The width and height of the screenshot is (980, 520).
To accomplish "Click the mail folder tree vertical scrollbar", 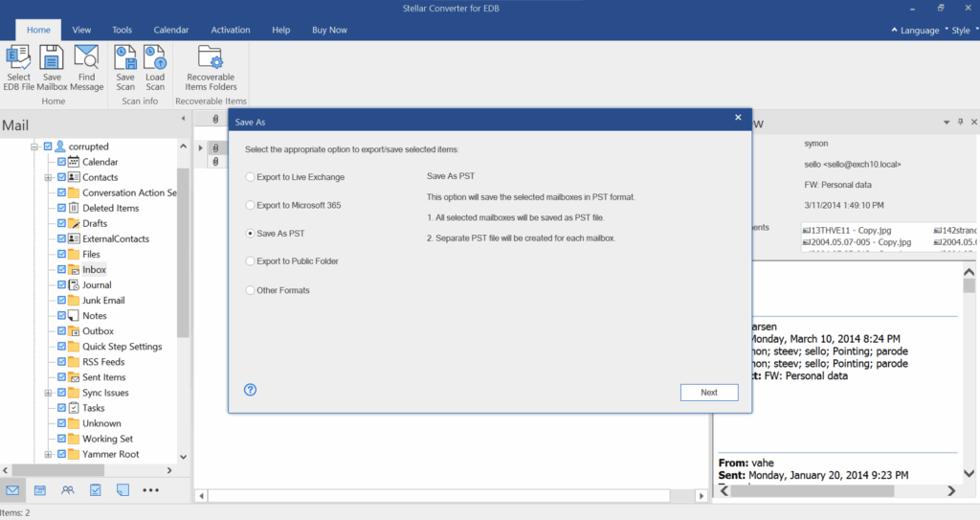I will coord(183,253).
